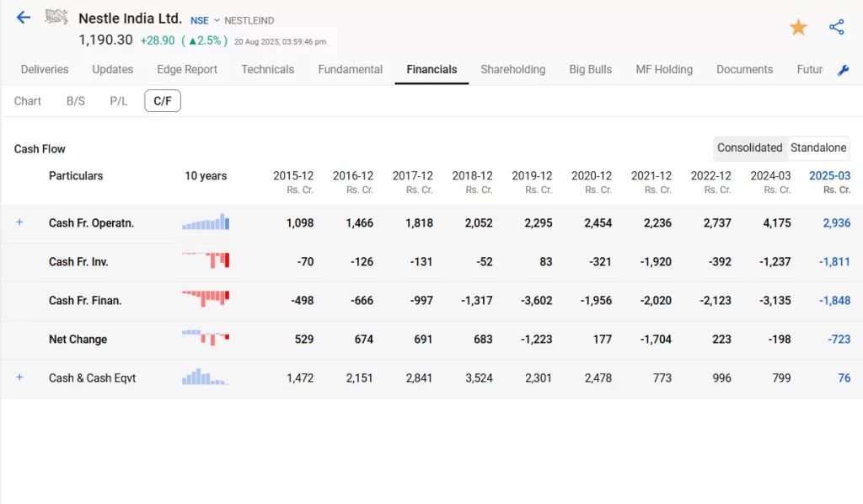Select the C/F sub-tab
The width and height of the screenshot is (863, 504).
163,100
